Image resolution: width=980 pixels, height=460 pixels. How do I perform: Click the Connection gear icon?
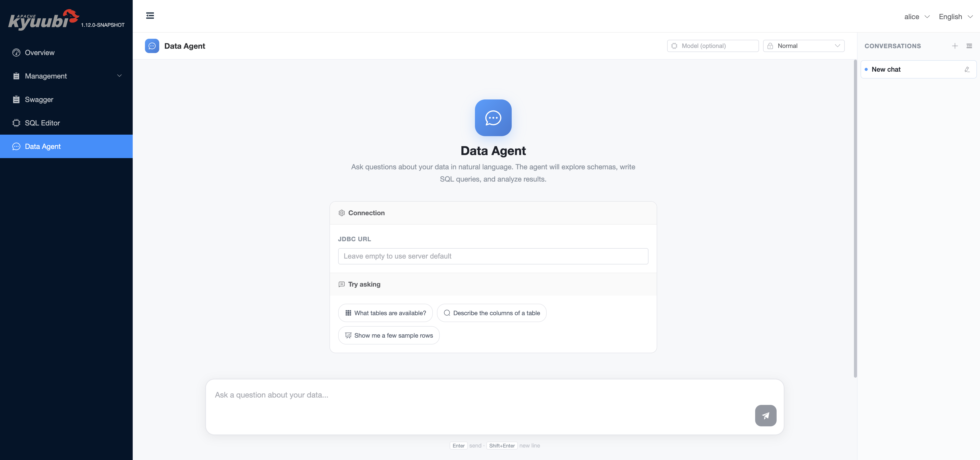tap(341, 213)
